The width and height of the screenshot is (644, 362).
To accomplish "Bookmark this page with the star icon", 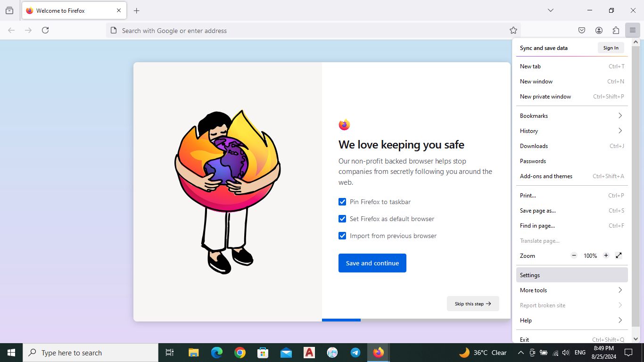I will (x=513, y=30).
